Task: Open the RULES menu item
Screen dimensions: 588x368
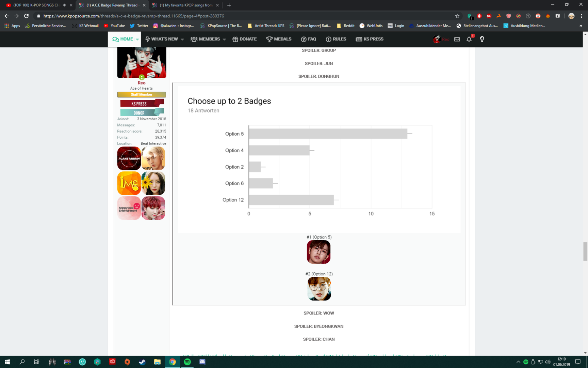Action: pyautogui.click(x=336, y=39)
